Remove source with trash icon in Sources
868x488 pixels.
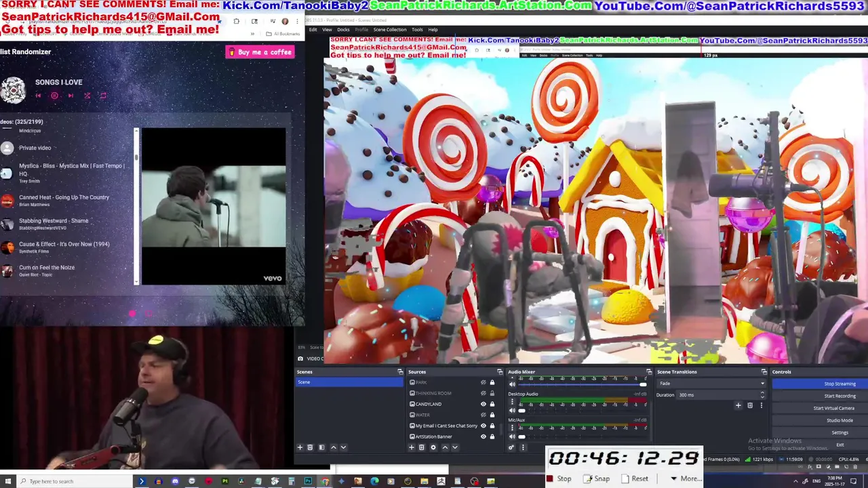click(x=421, y=447)
